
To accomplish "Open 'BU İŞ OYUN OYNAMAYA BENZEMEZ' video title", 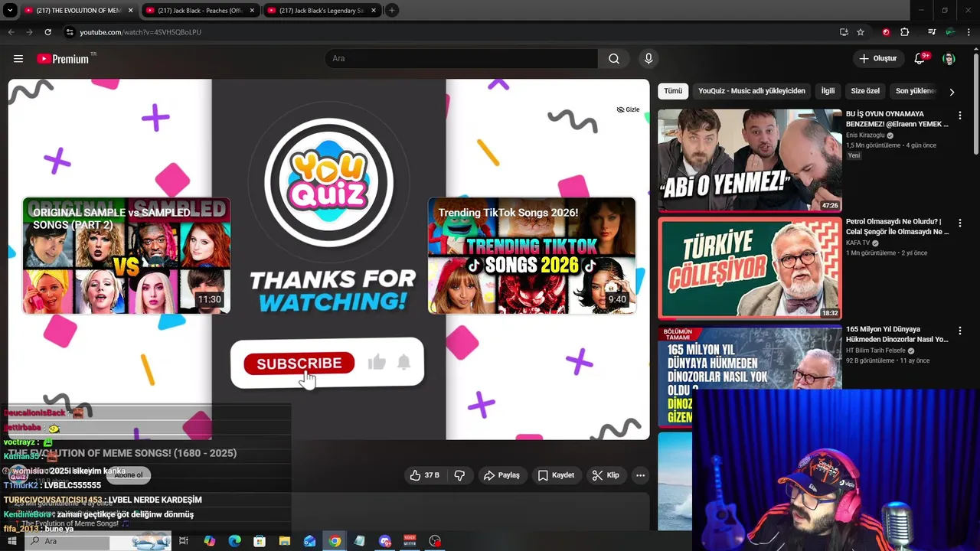I will coord(897,119).
